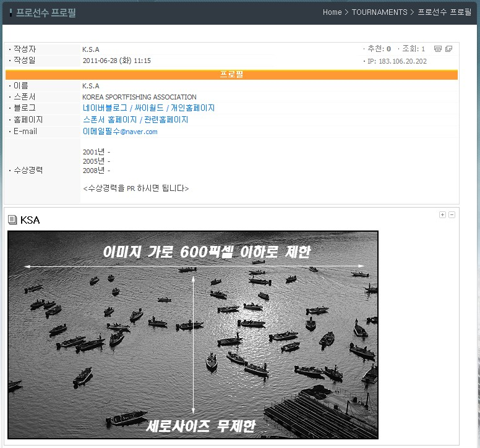Select K.S.A value in 작성자 row
480x448 pixels.
point(90,49)
